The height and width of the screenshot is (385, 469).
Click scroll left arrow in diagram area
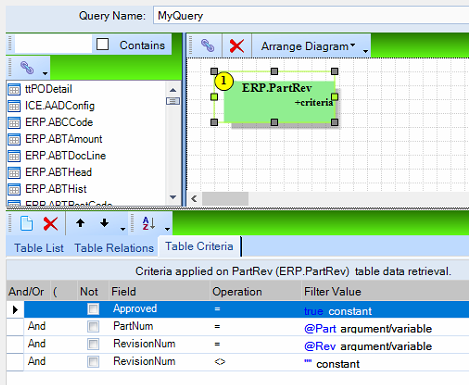(x=194, y=199)
